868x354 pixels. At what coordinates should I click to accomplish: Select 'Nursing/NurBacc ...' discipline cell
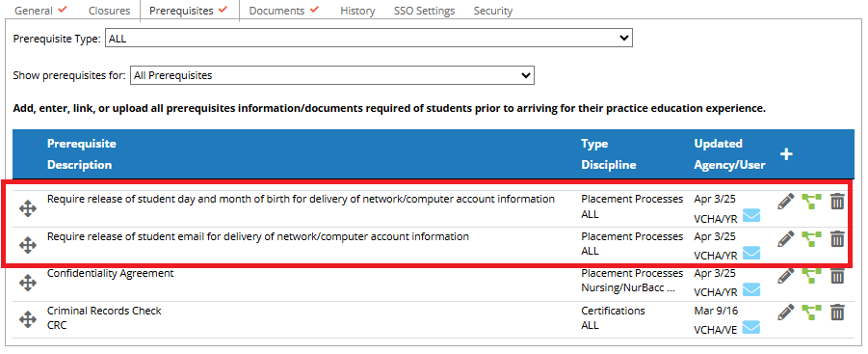tap(628, 288)
